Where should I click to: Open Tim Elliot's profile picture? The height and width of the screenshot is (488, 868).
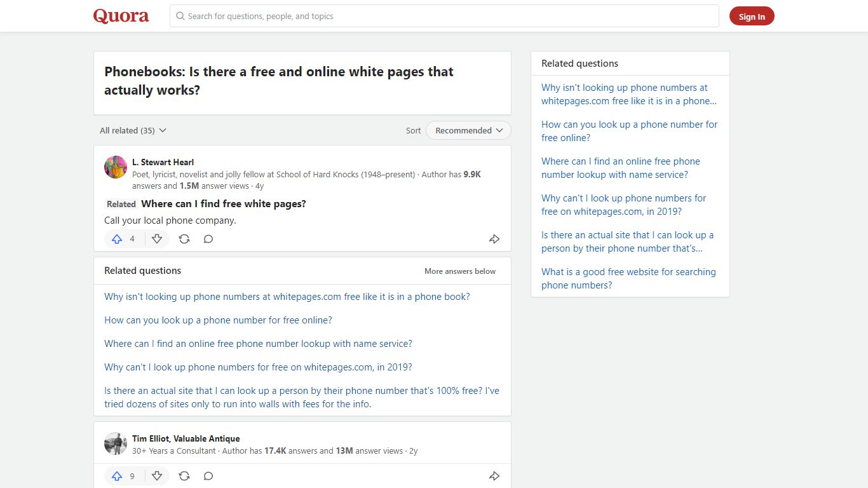pyautogui.click(x=116, y=444)
